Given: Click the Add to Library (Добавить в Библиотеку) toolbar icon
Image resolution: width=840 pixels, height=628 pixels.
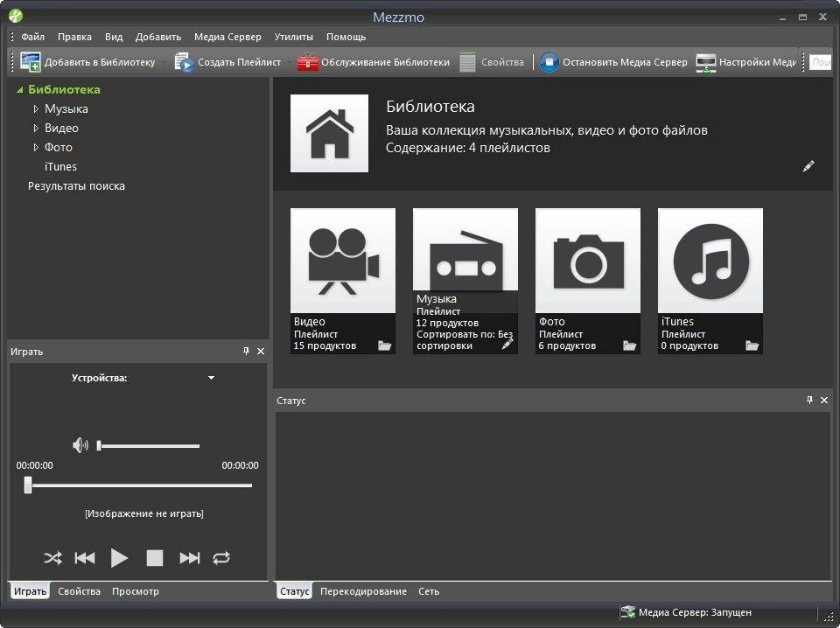Looking at the screenshot, I should (x=30, y=62).
